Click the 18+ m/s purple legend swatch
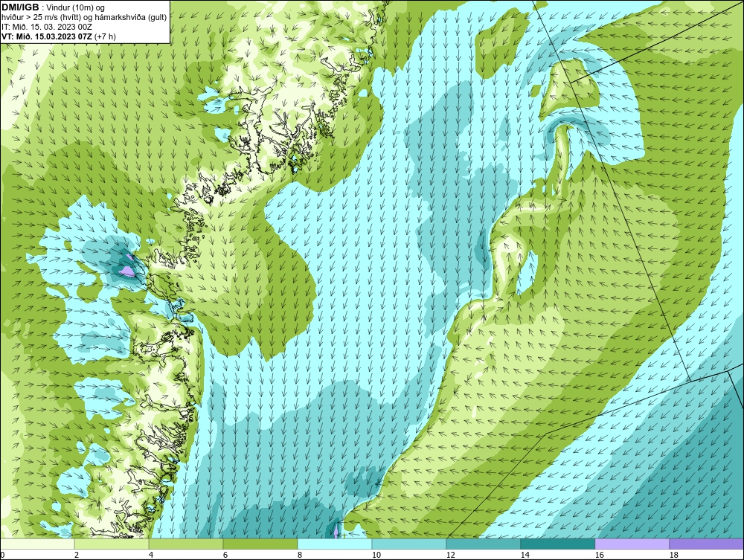Viewport: 744px width, 560px height. (707, 544)
